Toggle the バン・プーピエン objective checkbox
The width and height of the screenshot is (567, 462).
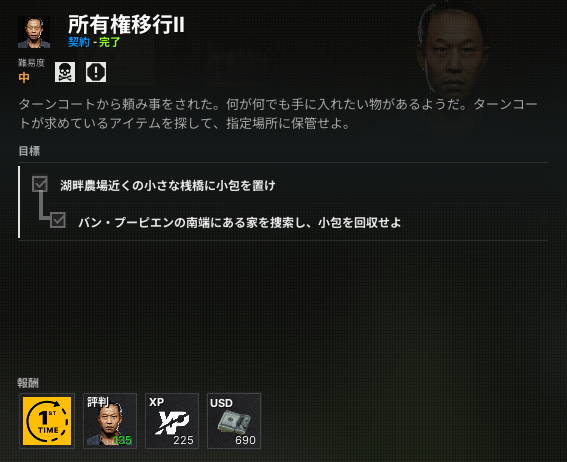point(58,220)
